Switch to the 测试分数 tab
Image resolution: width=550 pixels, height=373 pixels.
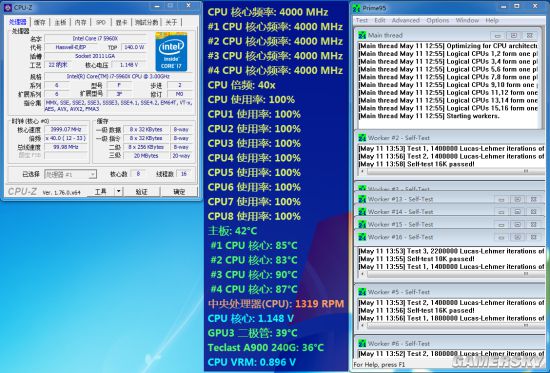point(147,22)
